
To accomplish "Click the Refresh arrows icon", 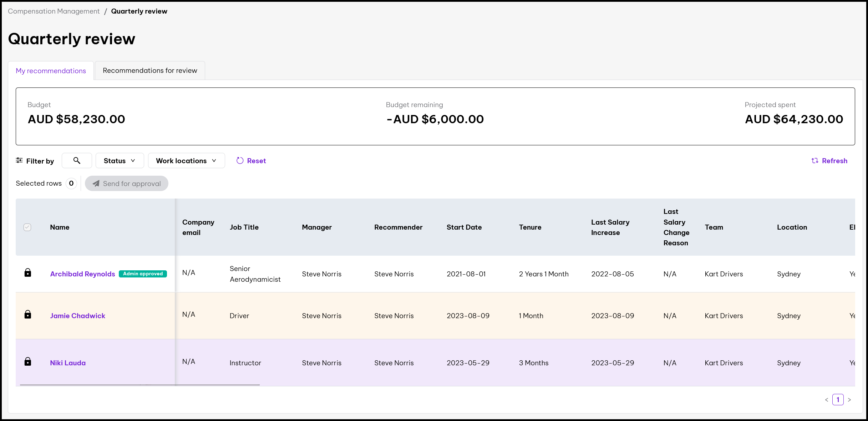I will tap(815, 161).
